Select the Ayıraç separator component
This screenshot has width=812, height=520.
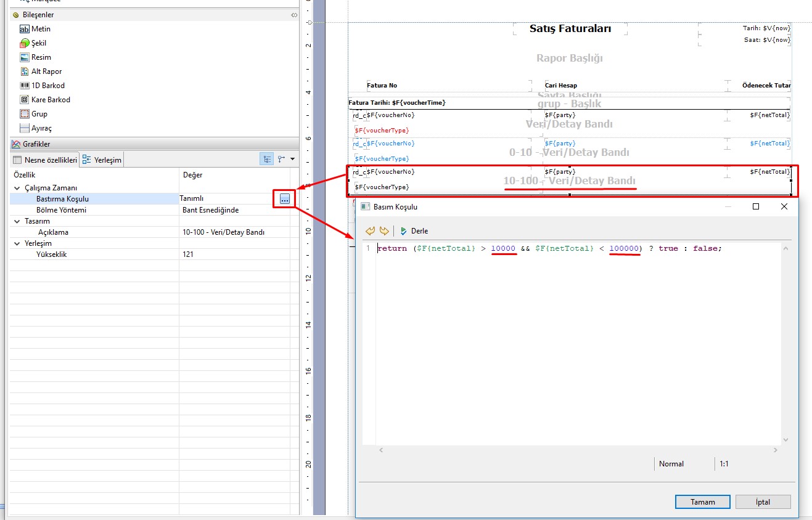tap(41, 128)
